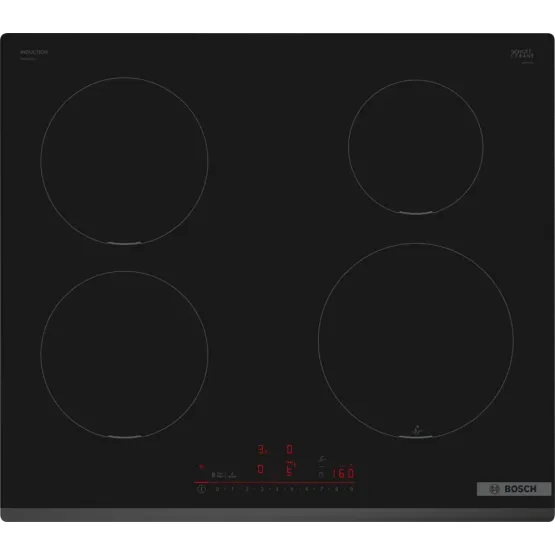The image size is (555, 555).
Task: Tap the frying sensor pan symbol above timer
Action: [322, 459]
